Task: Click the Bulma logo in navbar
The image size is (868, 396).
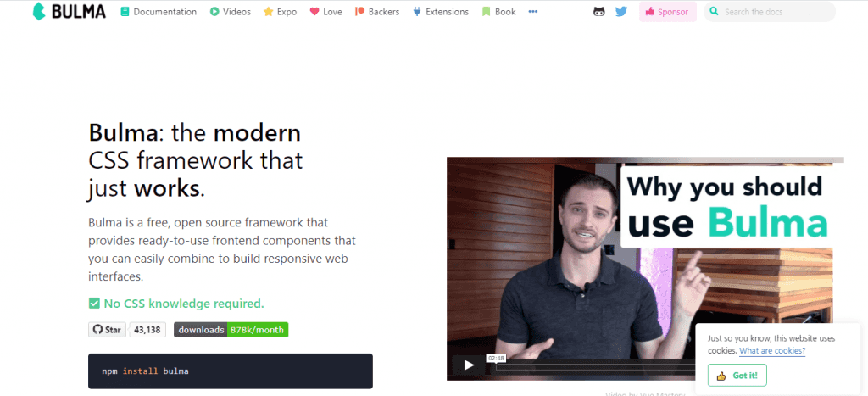Action: pyautogui.click(x=70, y=12)
